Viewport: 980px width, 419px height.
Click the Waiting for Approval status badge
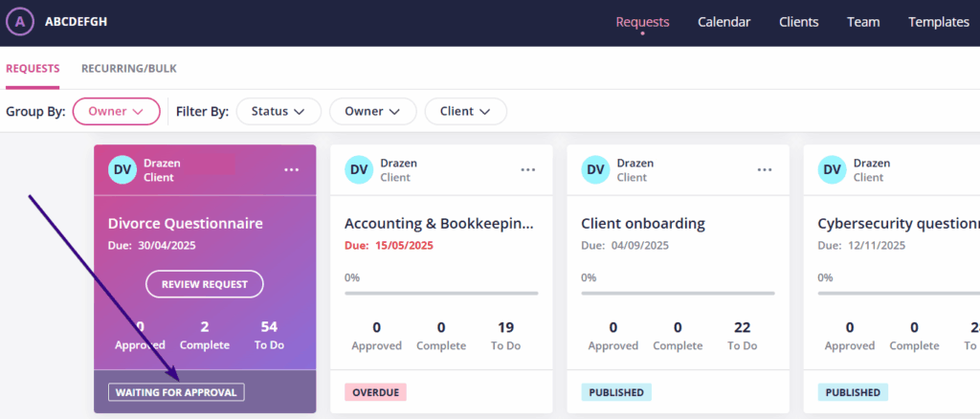[176, 392]
